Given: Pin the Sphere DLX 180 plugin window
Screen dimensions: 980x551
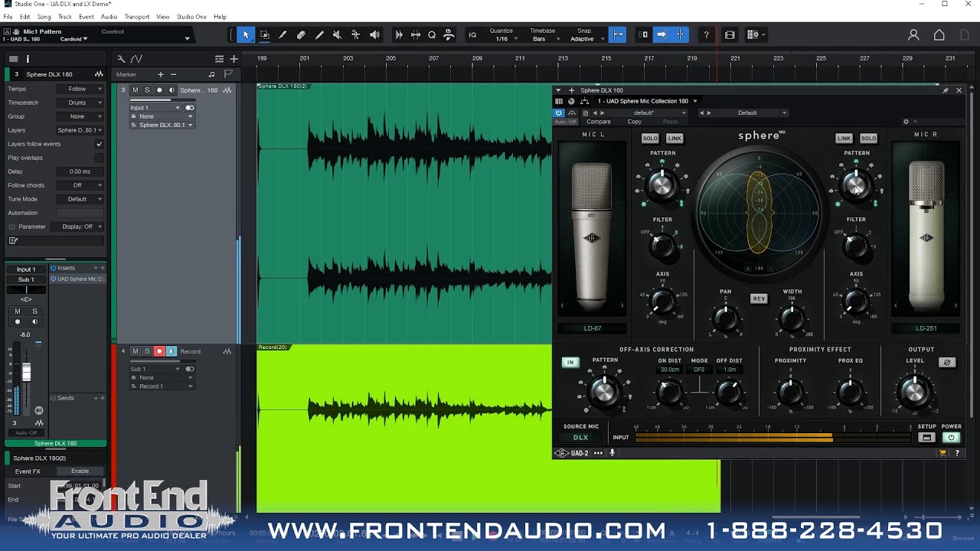Looking at the screenshot, I should point(946,90).
